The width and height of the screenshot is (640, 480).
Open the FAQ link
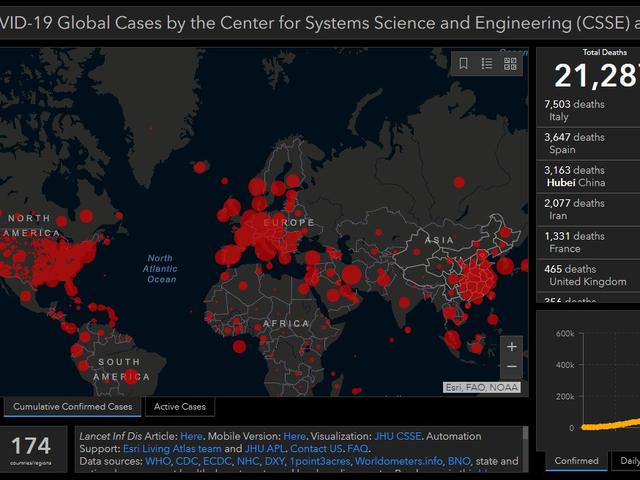pyautogui.click(x=358, y=449)
